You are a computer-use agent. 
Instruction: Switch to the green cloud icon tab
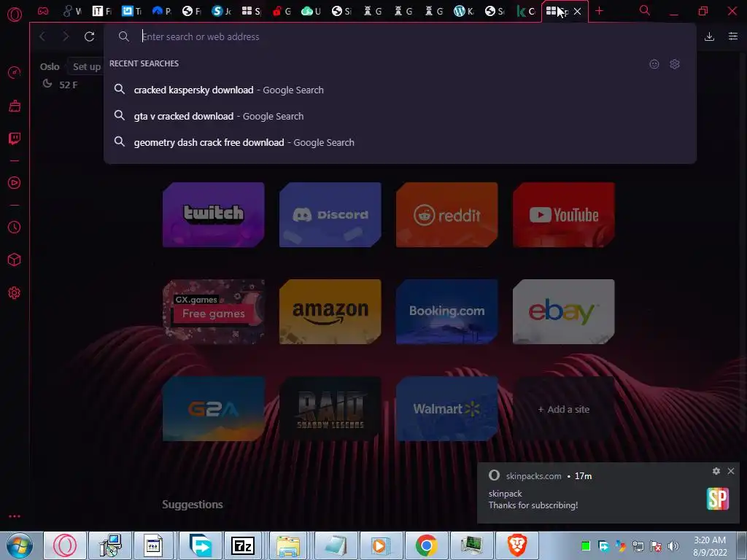pyautogui.click(x=311, y=11)
